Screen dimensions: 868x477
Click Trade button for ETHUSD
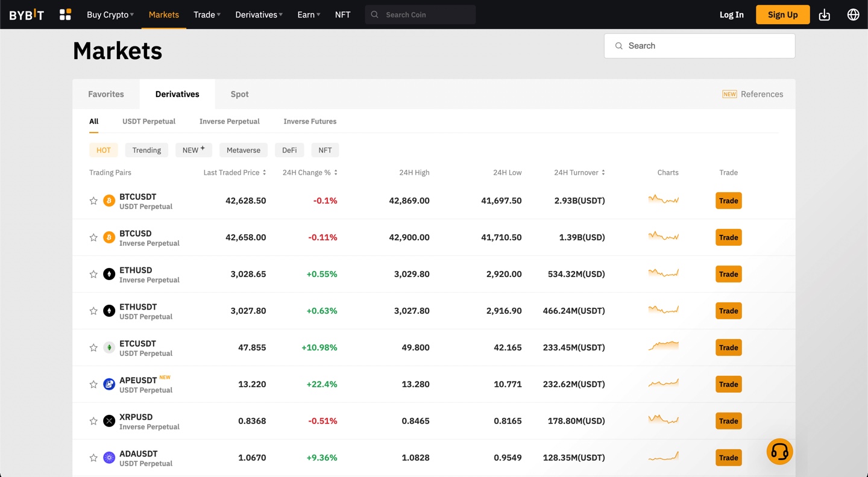point(729,274)
